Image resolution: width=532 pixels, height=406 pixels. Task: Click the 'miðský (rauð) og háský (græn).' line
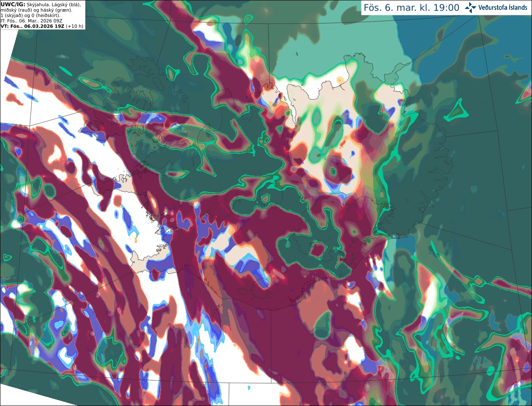click(36, 10)
